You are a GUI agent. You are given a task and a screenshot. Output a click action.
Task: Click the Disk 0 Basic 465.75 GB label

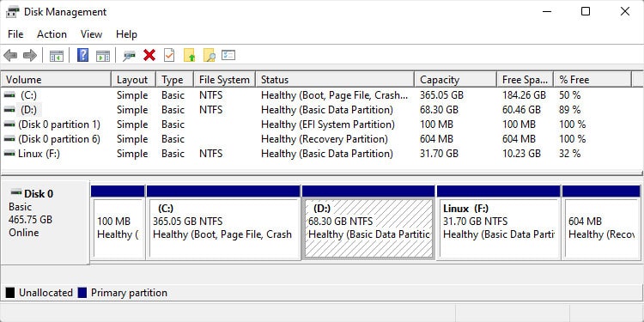(45, 222)
